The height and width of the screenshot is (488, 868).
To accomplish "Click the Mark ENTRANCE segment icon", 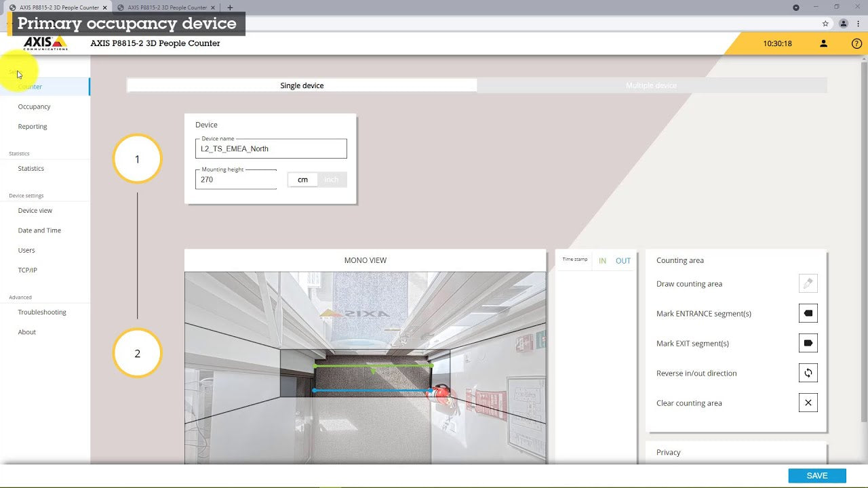I will (808, 314).
